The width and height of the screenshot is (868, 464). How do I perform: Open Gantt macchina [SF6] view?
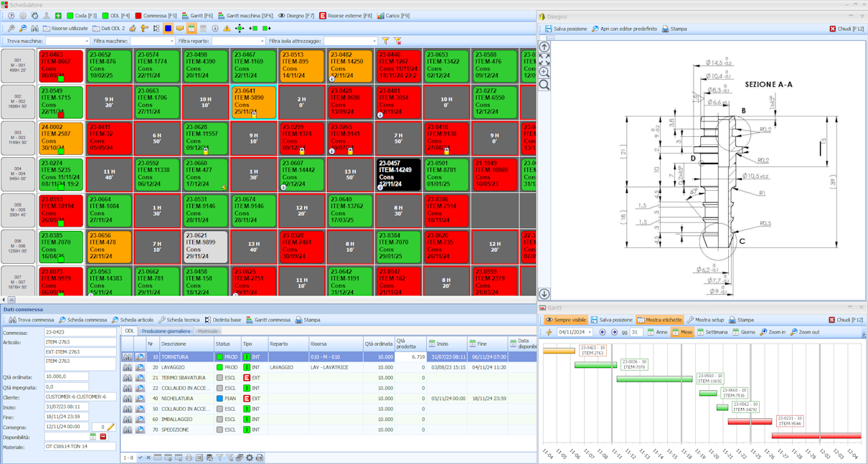pos(245,15)
